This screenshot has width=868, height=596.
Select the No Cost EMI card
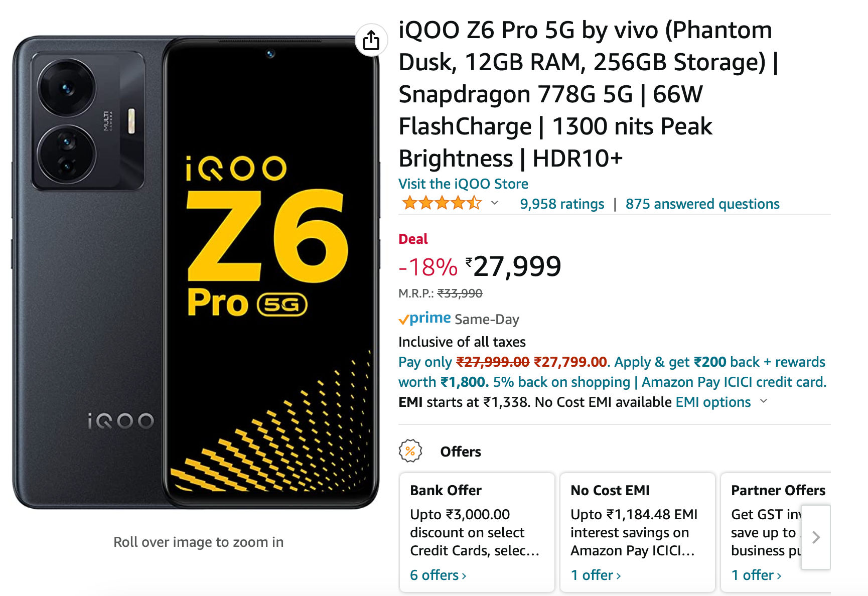tap(638, 532)
